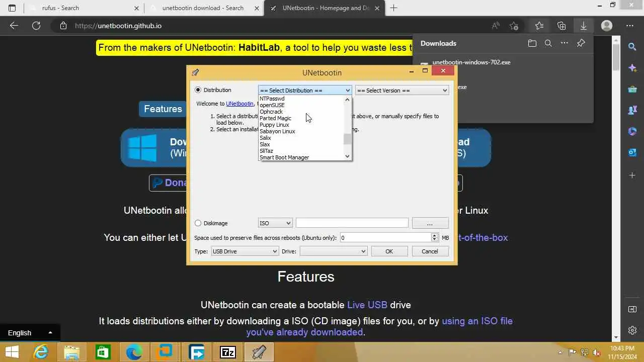Click the Downloads toolbar icon
The image size is (644, 362).
point(584,26)
